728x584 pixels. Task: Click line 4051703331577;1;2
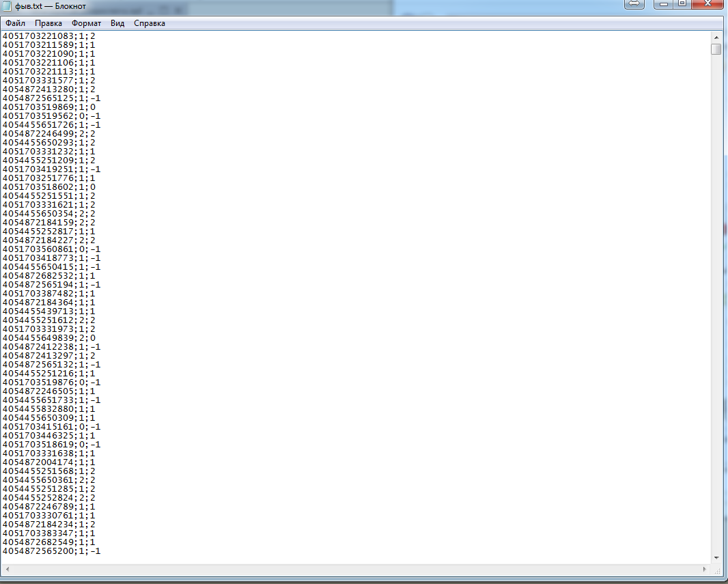(x=48, y=81)
